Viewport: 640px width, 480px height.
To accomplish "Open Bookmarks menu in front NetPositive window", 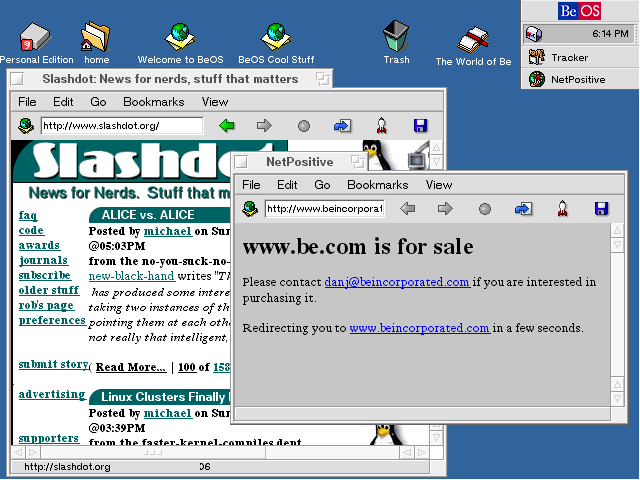I will (x=378, y=185).
